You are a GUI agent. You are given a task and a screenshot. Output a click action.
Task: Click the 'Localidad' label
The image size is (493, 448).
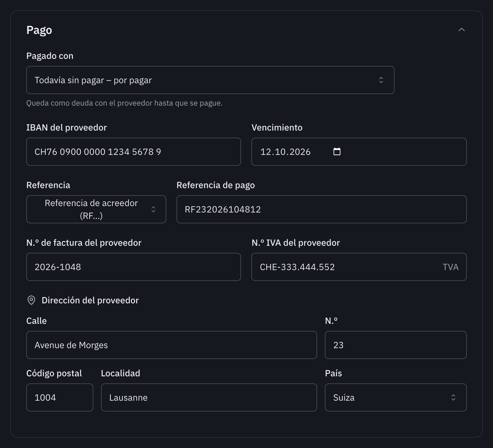click(x=121, y=373)
